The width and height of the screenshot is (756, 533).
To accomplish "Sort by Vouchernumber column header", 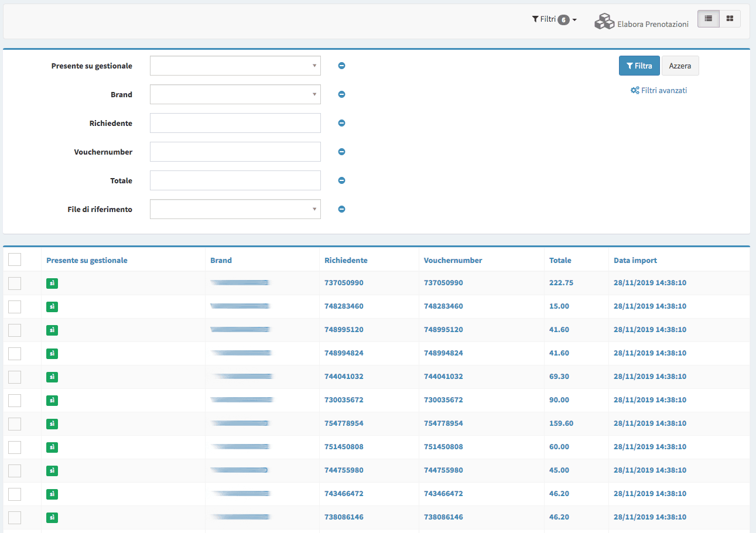I will pos(453,260).
